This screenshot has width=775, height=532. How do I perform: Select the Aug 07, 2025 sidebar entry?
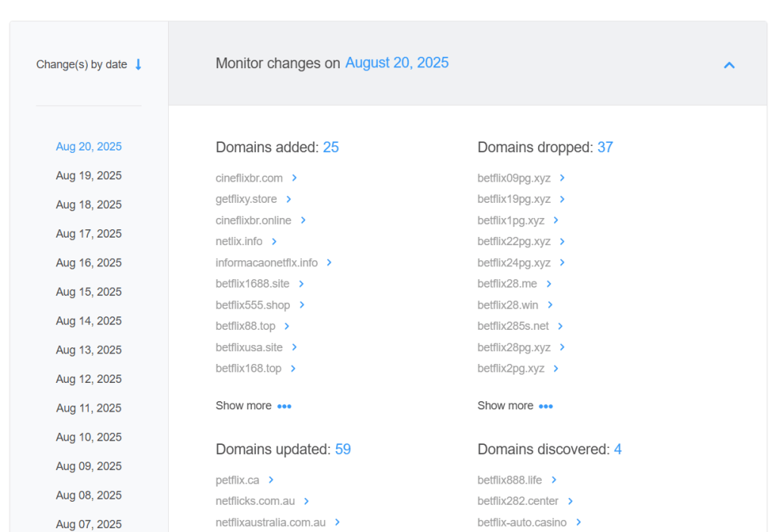pos(89,524)
